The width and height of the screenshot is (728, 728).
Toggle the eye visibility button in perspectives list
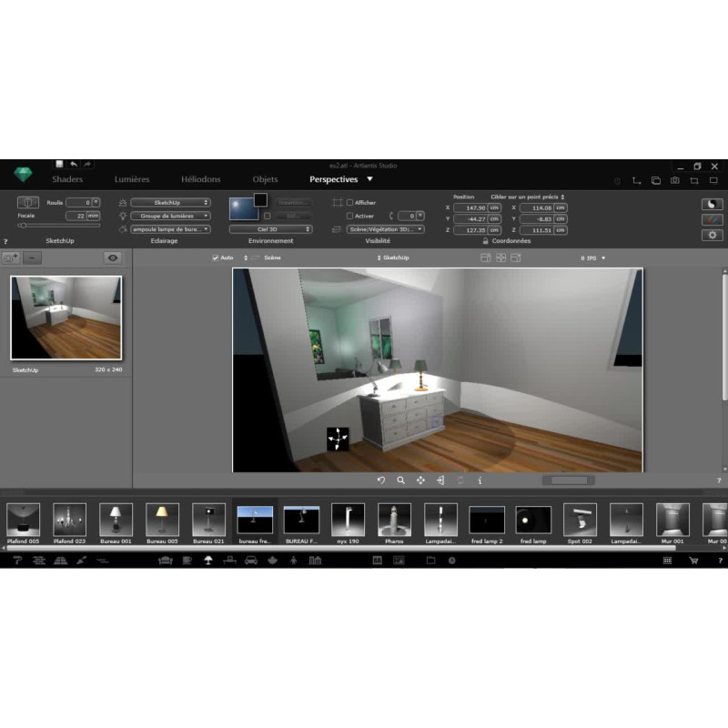click(113, 258)
